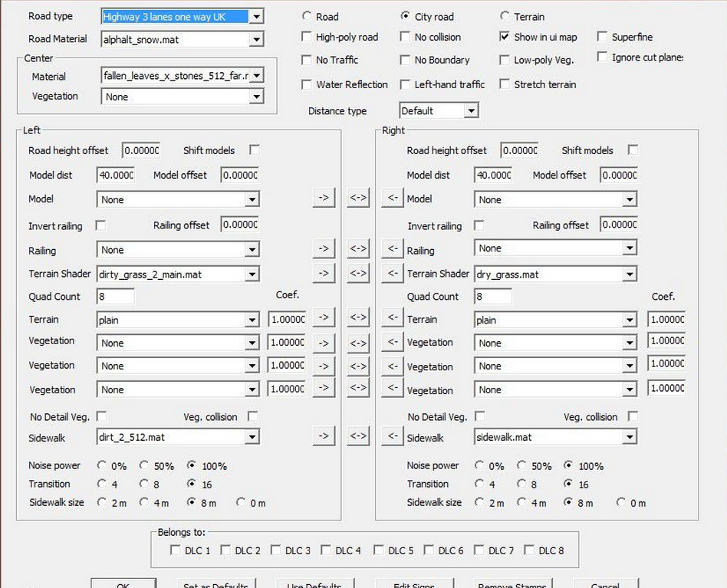Image resolution: width=727 pixels, height=588 pixels.
Task: Expand the Road Material dropdown
Action: pos(256,39)
